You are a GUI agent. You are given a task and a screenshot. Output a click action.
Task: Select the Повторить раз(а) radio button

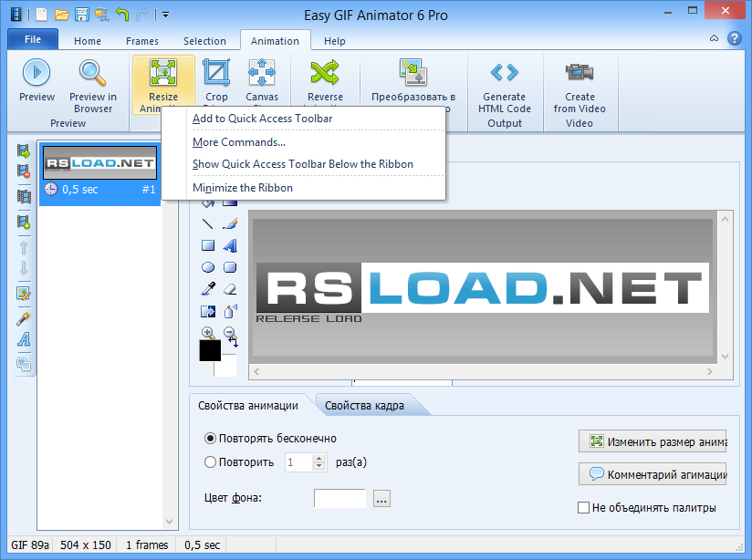[x=210, y=462]
